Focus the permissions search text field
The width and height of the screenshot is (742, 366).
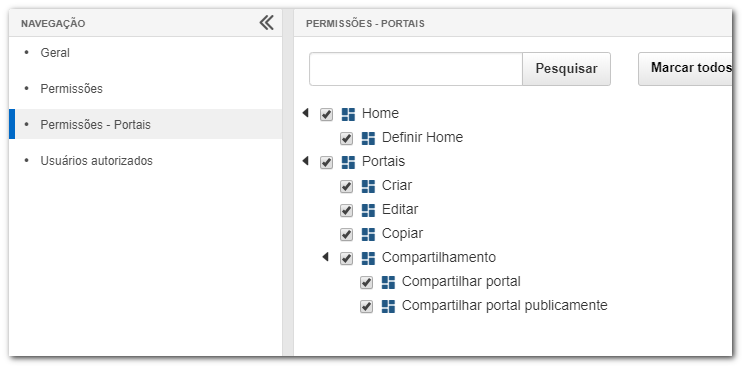point(416,69)
